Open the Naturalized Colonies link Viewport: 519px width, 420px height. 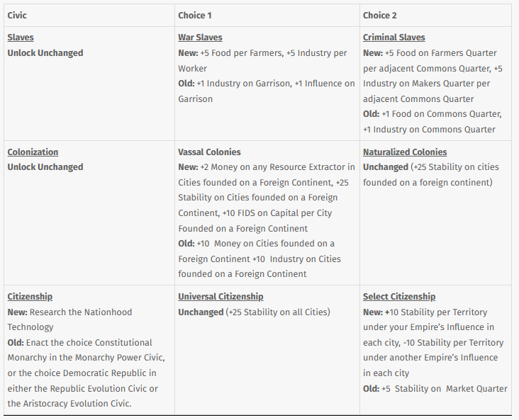pos(405,152)
